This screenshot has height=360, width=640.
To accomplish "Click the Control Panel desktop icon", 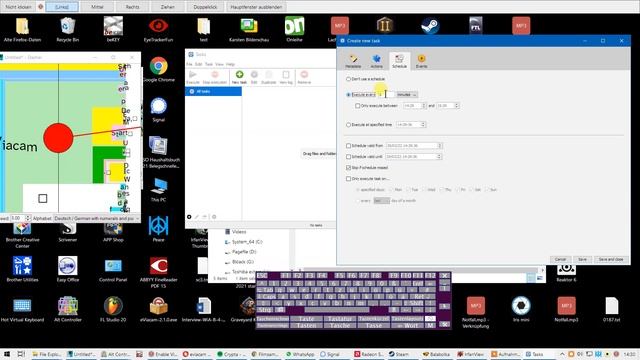I will click(113, 269).
